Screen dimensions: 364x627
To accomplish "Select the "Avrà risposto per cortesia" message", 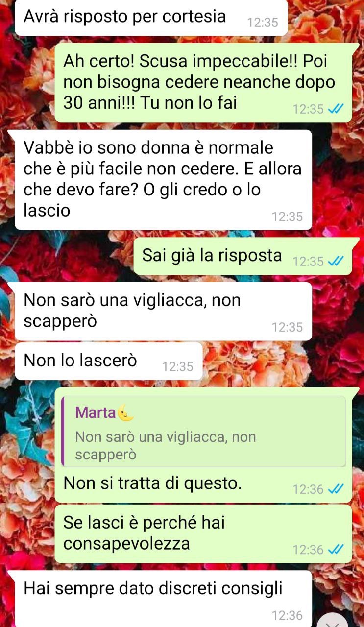I will pos(151,18).
